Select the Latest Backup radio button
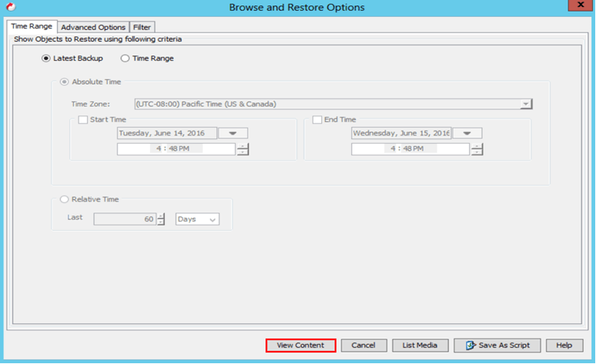 [46, 58]
